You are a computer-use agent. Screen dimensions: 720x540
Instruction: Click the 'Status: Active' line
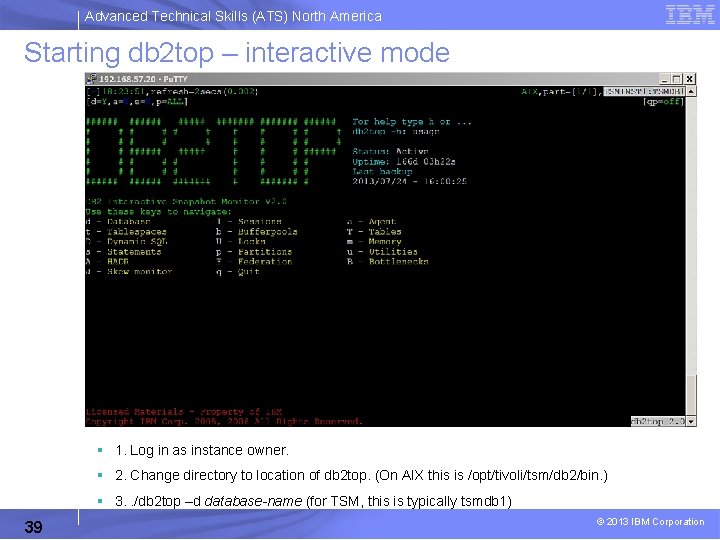(390, 151)
